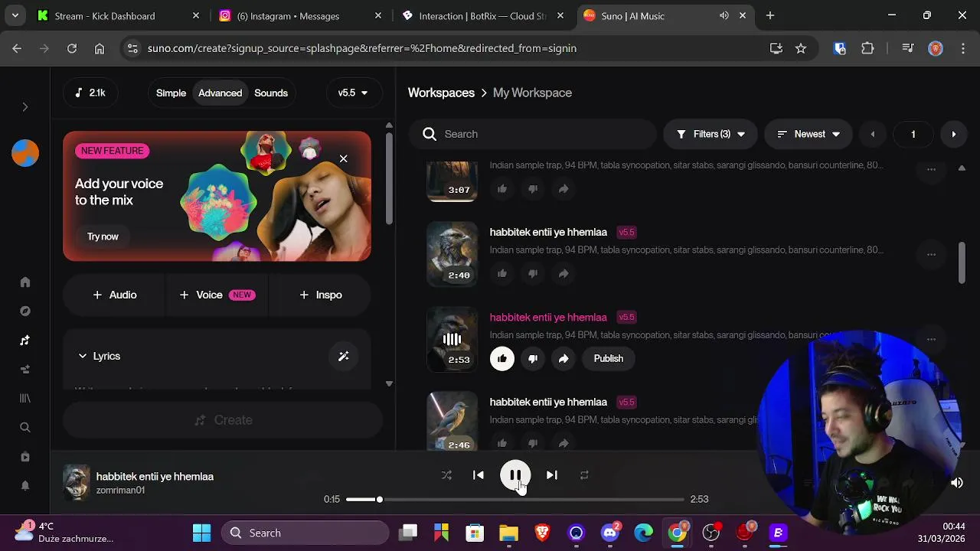980x551 pixels.
Task: Click the sidebar Search magnifier icon
Action: pyautogui.click(x=25, y=428)
